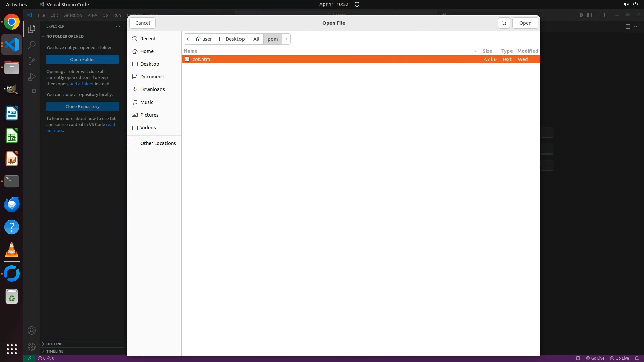Open the Source Control view icon
The width and height of the screenshot is (644, 362).
click(x=32, y=61)
